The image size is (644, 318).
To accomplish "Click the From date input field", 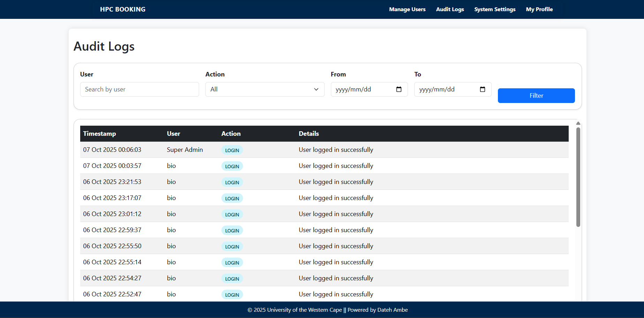I will pyautogui.click(x=363, y=89).
